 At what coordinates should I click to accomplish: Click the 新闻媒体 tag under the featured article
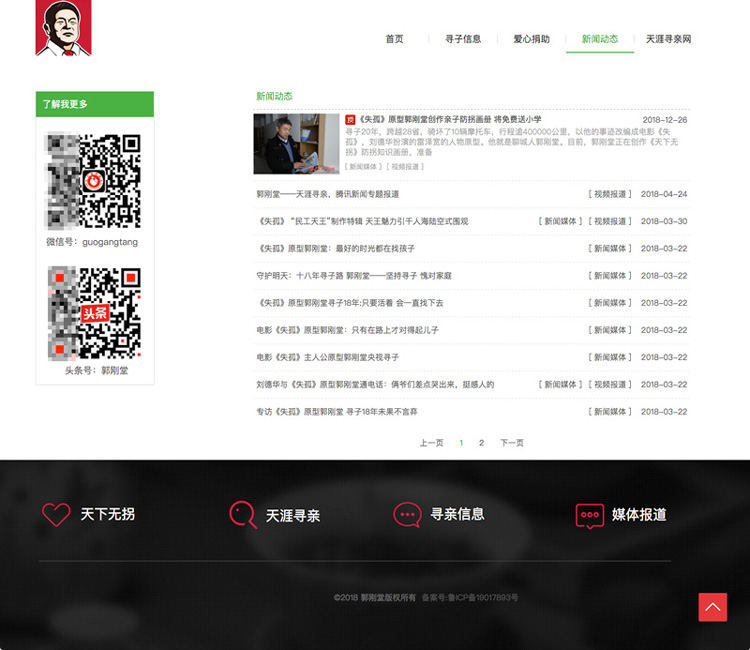[363, 166]
